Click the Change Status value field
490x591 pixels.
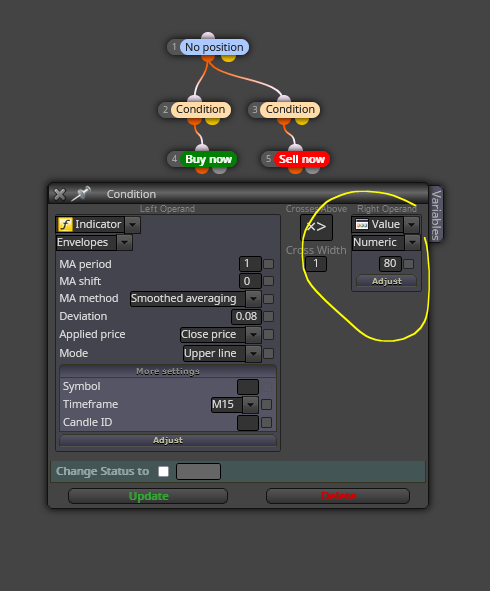click(198, 472)
